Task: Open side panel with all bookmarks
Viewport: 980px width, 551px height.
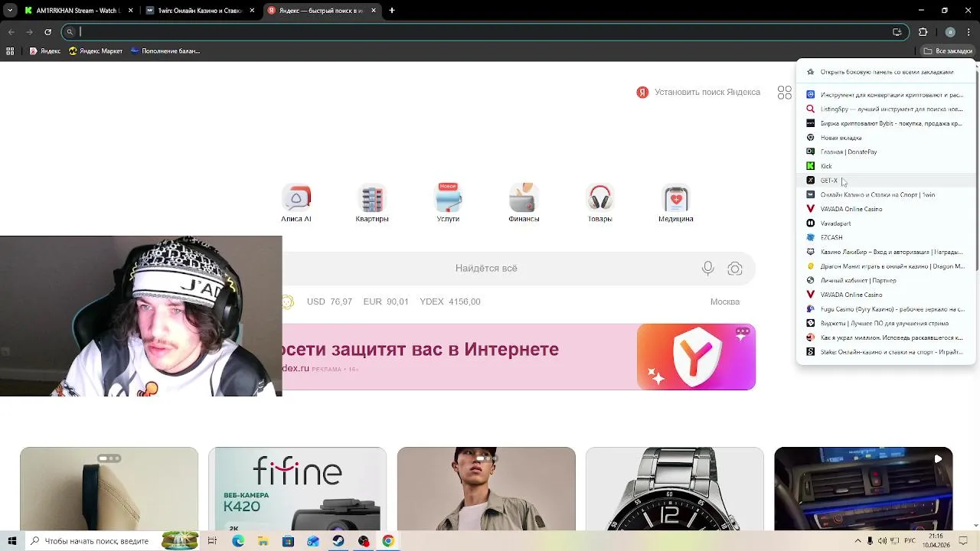Action: click(x=886, y=72)
